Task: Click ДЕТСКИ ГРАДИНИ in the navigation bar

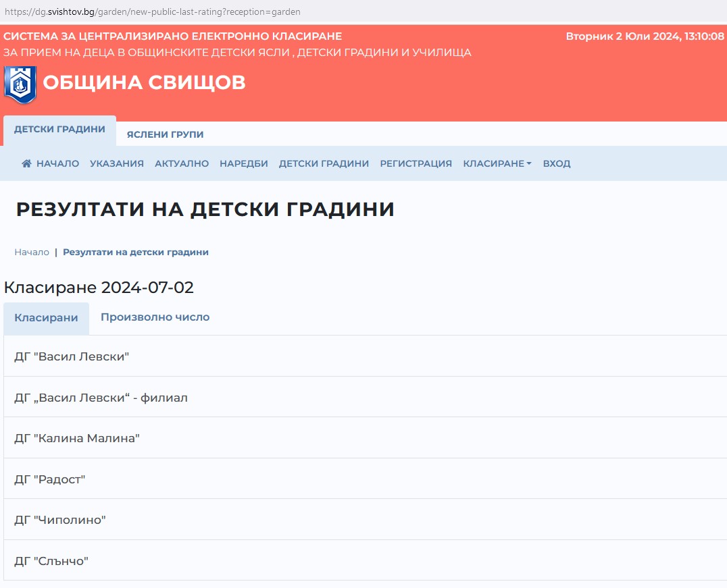Action: 324,163
